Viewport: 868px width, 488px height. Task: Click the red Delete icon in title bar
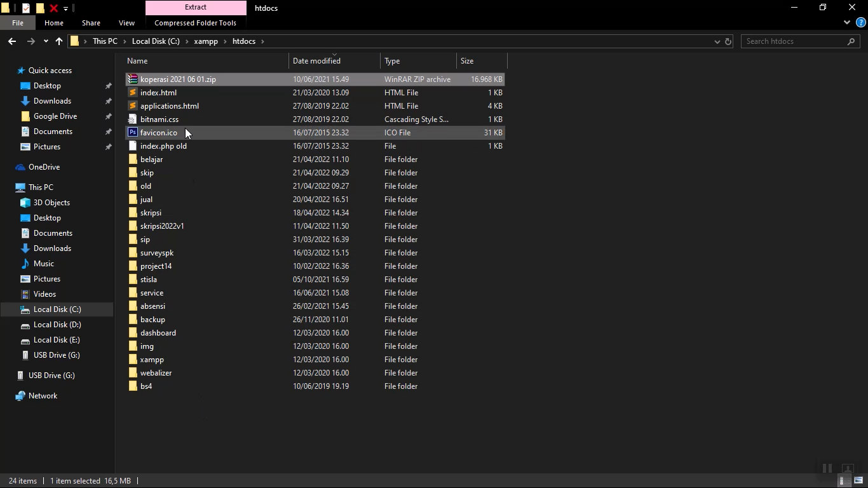point(54,8)
